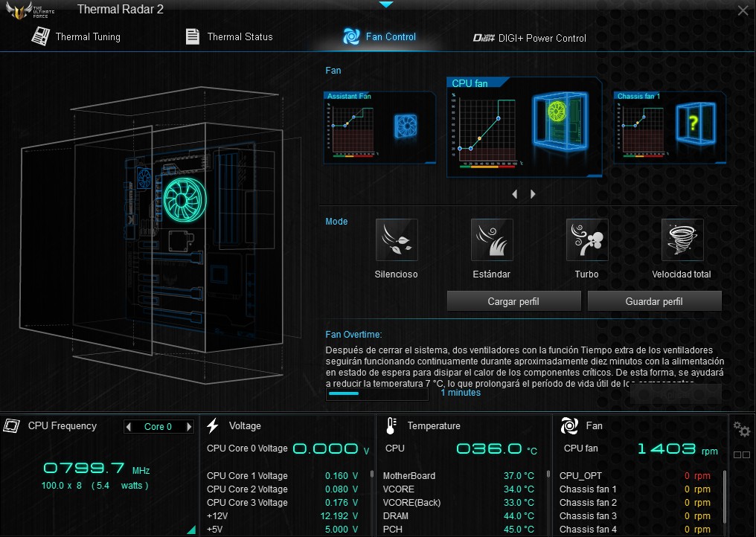This screenshot has height=537, width=756.
Task: Click the "+12V" voltage row label
Action: pyautogui.click(x=217, y=516)
